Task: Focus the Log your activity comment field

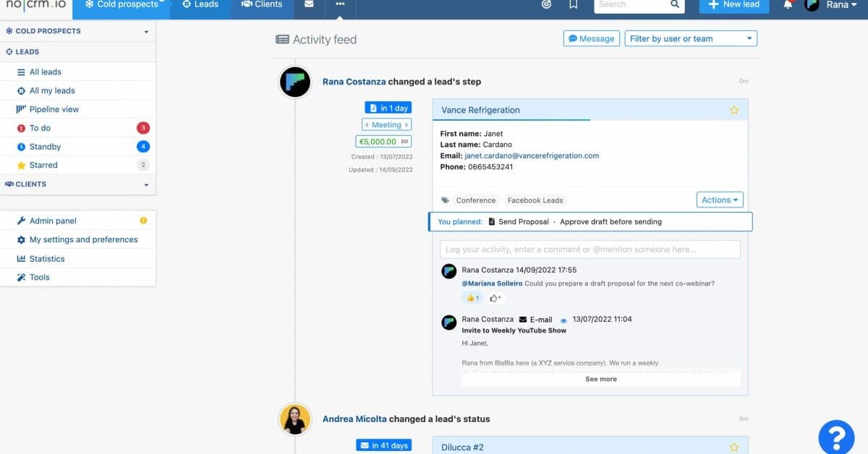Action: click(590, 249)
